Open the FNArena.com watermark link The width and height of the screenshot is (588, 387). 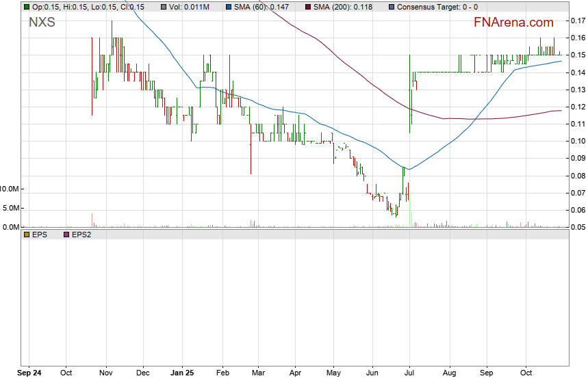(513, 23)
